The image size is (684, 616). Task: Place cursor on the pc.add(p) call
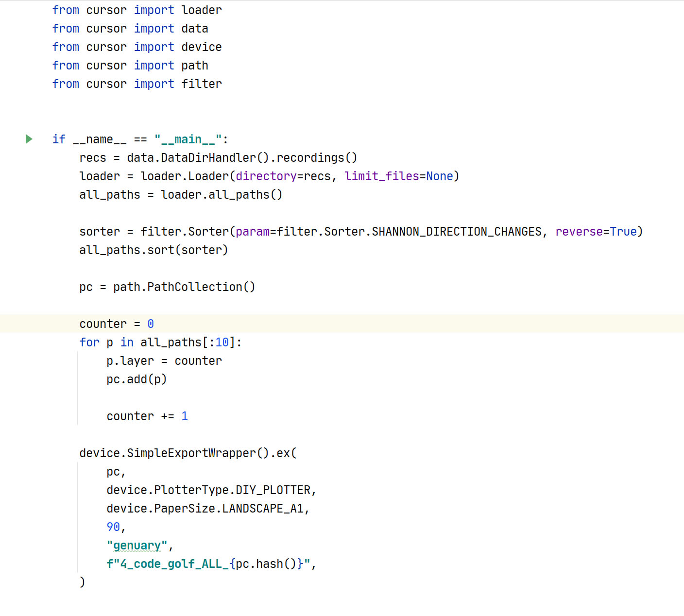tap(137, 379)
